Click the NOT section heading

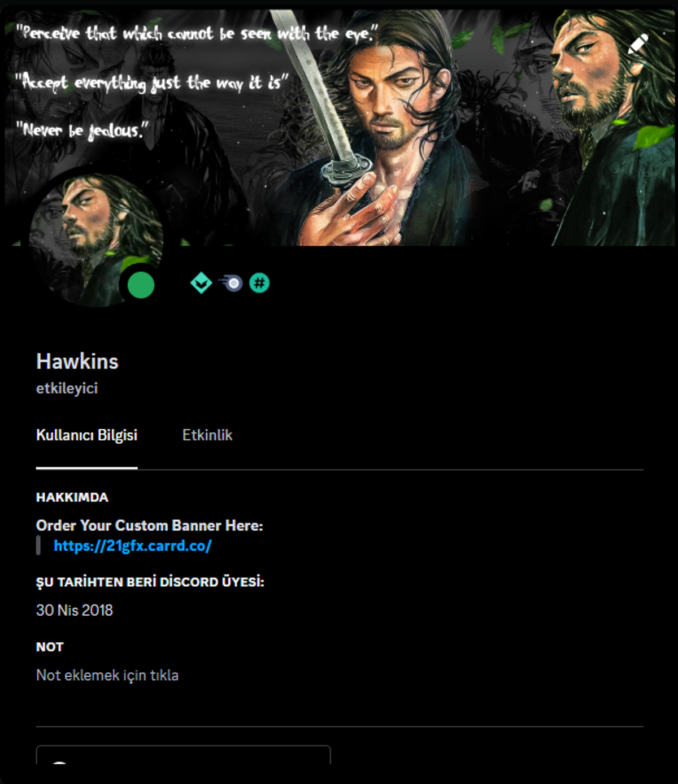pyautogui.click(x=50, y=647)
